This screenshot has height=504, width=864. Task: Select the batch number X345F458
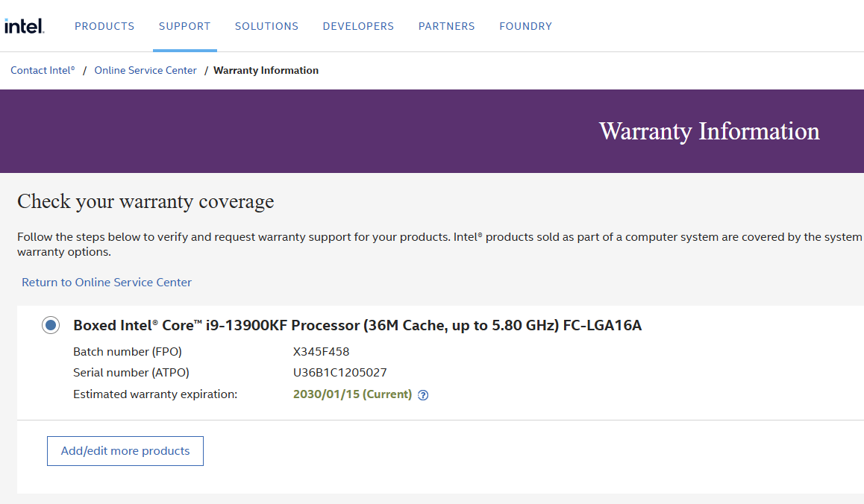point(322,351)
